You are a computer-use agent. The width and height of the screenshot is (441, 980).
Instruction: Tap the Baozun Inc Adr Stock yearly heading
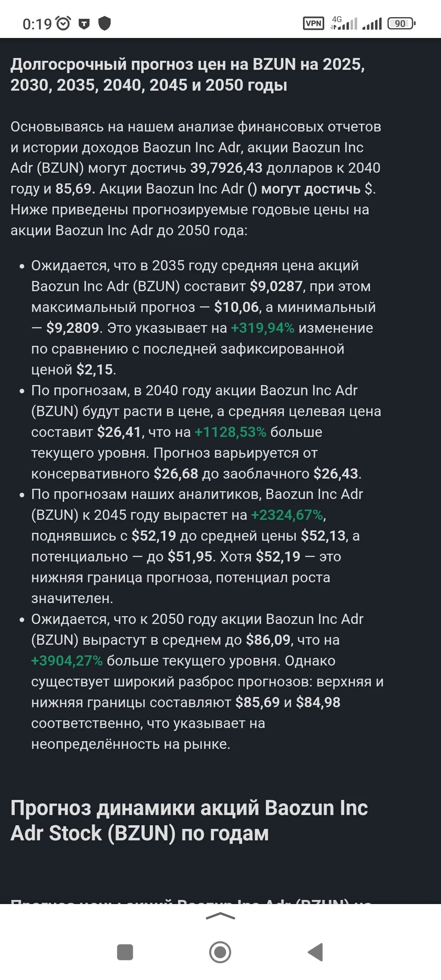point(189,820)
